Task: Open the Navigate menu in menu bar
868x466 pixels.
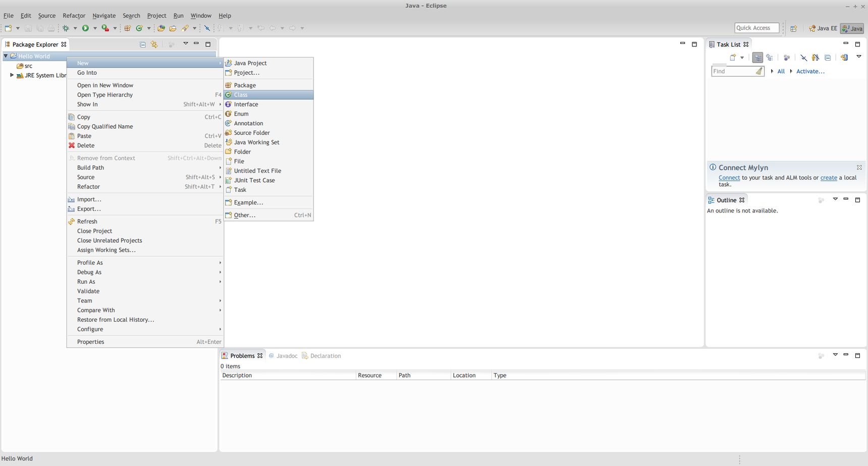Action: click(x=104, y=16)
